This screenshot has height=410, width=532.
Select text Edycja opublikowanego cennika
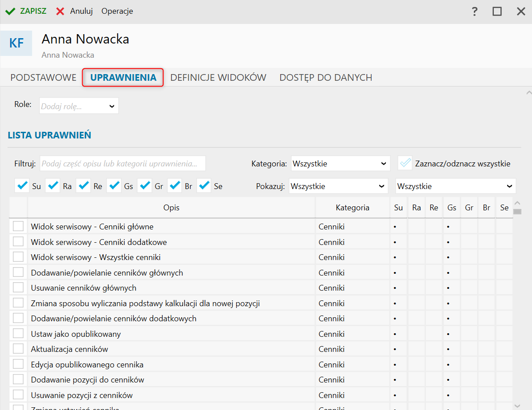pyautogui.click(x=87, y=365)
